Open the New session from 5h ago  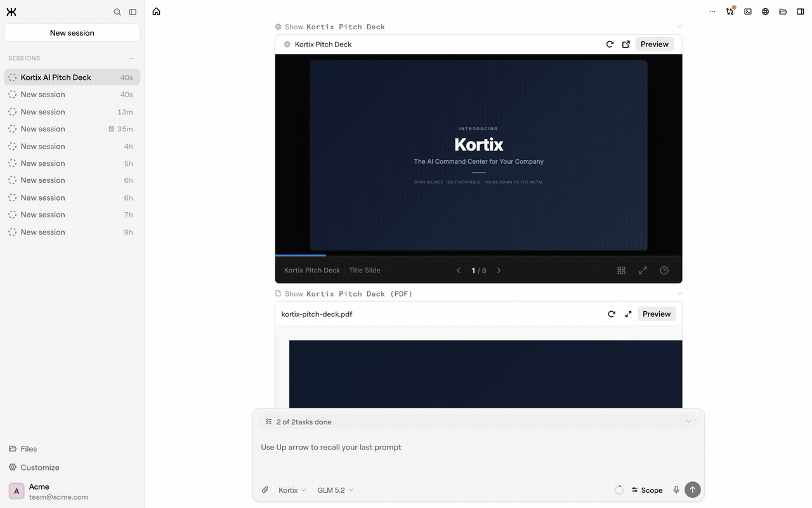click(x=72, y=163)
